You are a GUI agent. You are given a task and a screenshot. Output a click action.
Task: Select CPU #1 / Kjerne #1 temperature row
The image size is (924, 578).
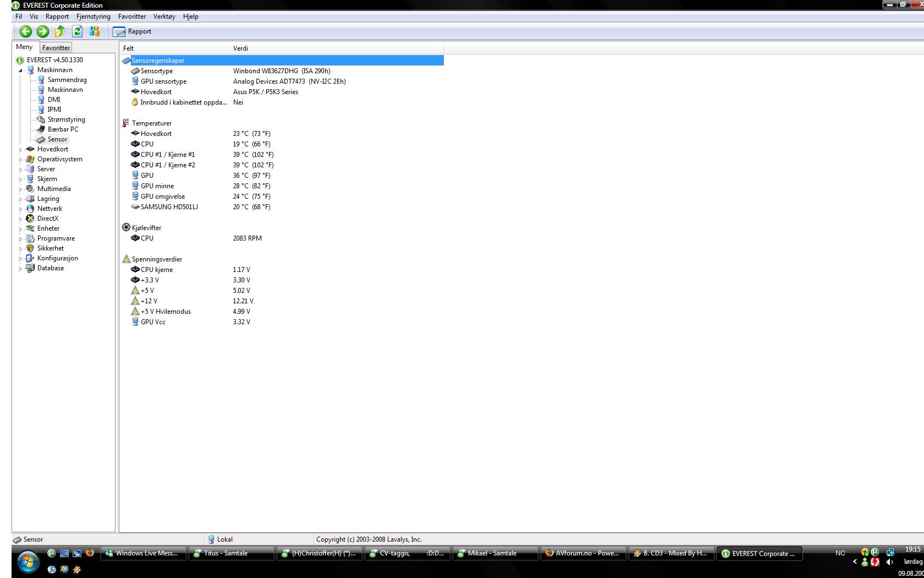point(282,155)
